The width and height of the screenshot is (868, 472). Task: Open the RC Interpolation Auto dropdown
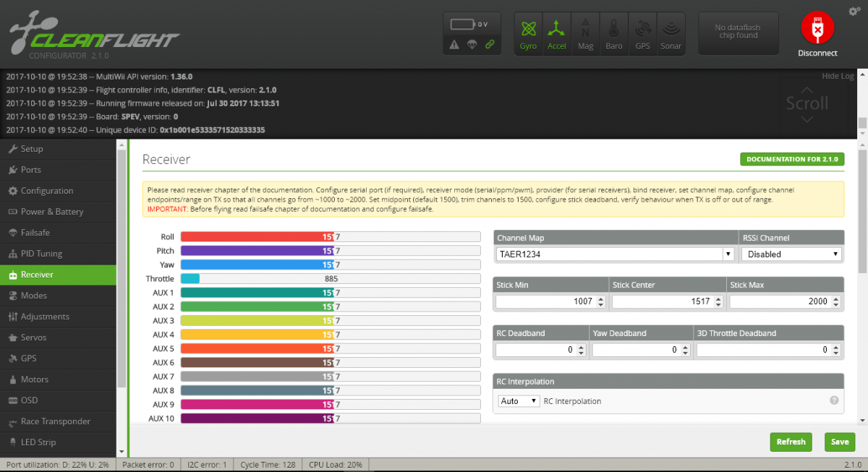click(x=519, y=401)
